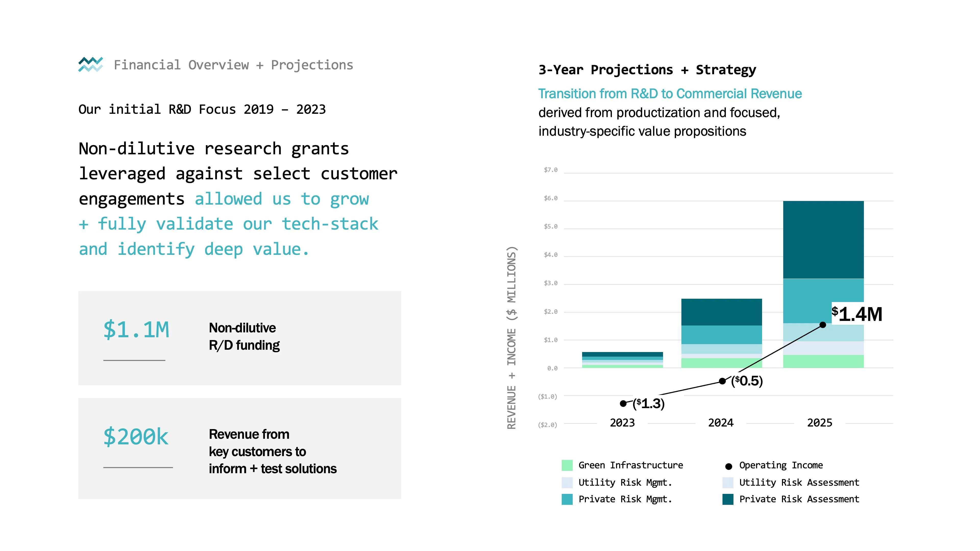This screenshot has width=980, height=551.
Task: Click the 'allowed us to grow' teal text
Action: (x=281, y=199)
